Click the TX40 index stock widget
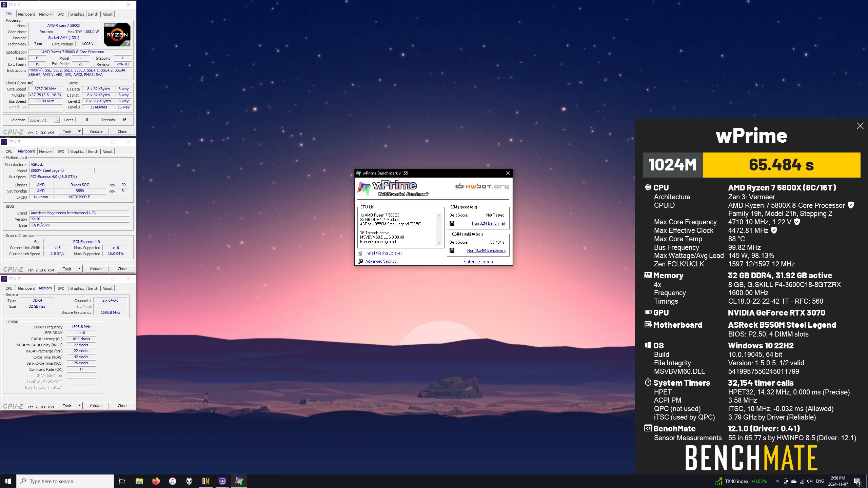Image resolution: width=868 pixels, height=488 pixels. [741, 481]
